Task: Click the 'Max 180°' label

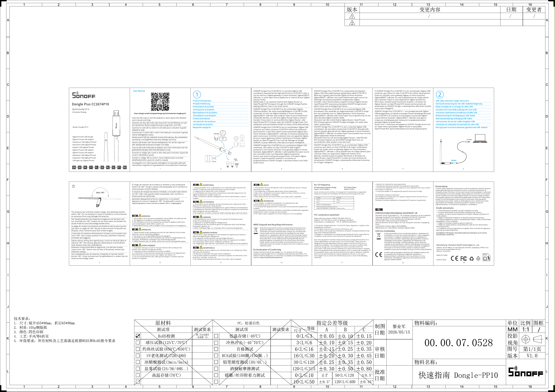Action: point(100,193)
